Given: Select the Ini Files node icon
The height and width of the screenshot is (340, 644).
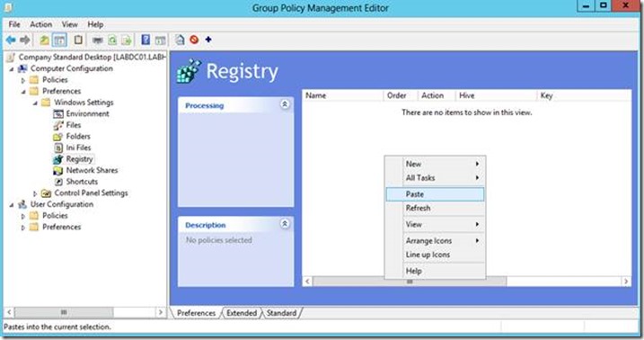Looking at the screenshot, I should pyautogui.click(x=58, y=148).
